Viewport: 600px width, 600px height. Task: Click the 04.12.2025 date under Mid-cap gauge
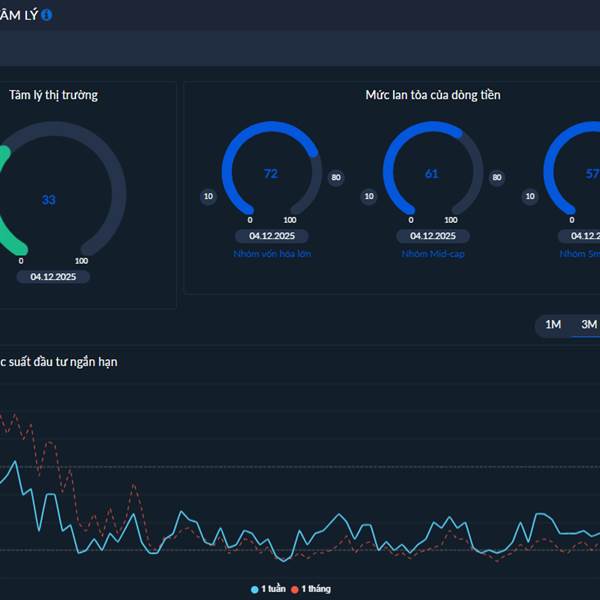point(433,236)
